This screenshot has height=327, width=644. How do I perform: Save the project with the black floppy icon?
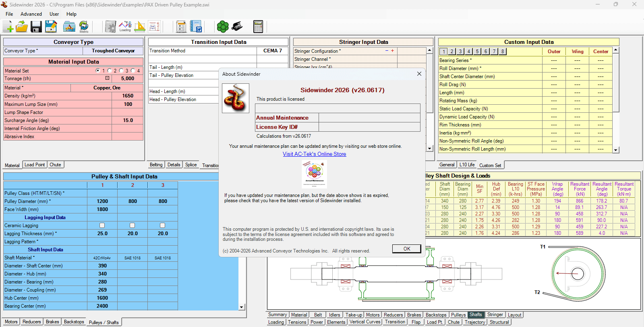coord(36,27)
